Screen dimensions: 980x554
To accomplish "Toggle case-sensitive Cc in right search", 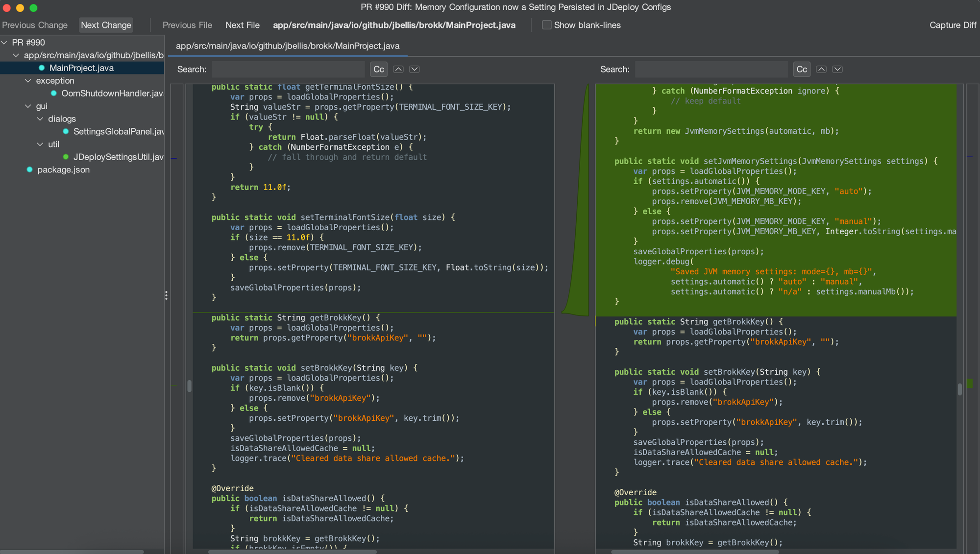I will point(802,69).
